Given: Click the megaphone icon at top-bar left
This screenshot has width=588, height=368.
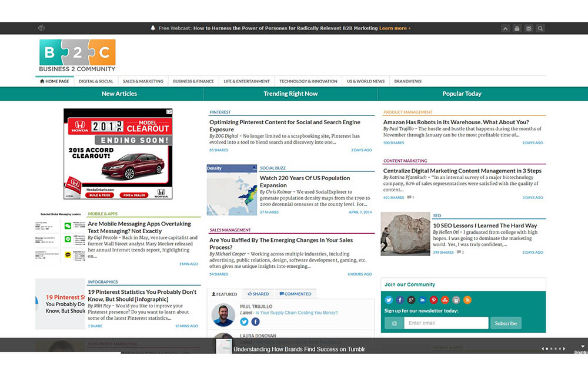Looking at the screenshot, I should click(41, 28).
